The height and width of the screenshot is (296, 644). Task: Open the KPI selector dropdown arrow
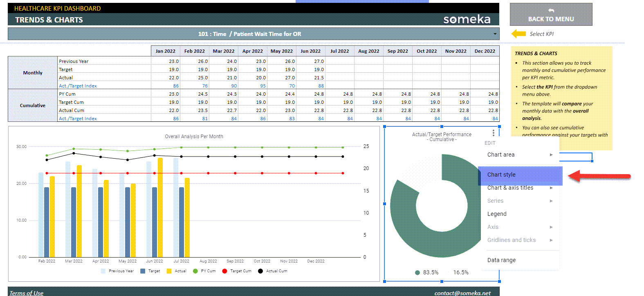(495, 34)
